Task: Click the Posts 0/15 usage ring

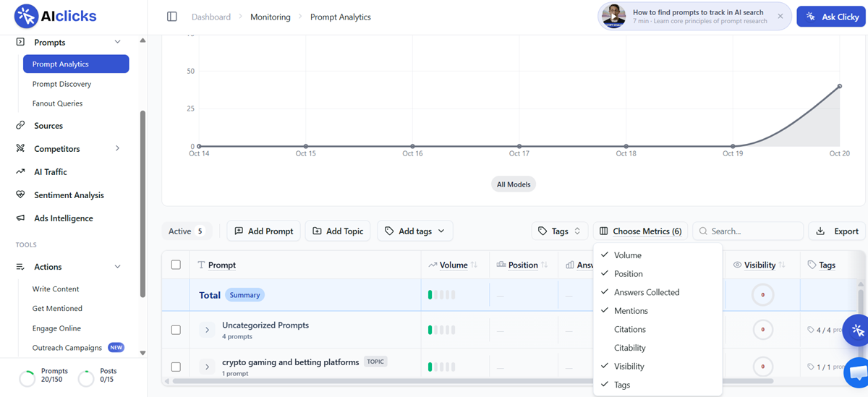Action: 85,378
